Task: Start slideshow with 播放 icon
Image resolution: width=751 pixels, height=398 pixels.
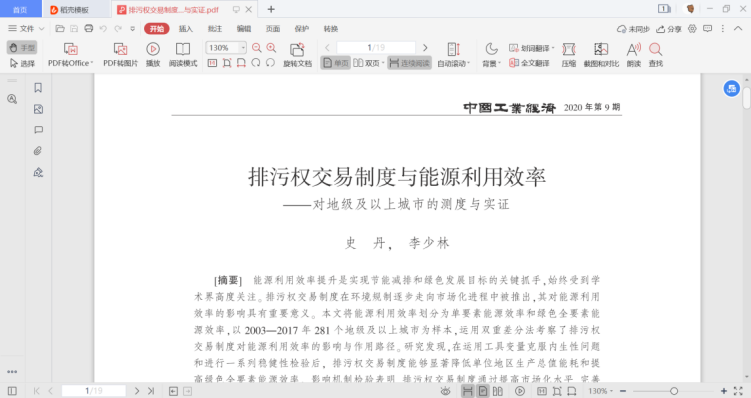Action: pos(153,49)
